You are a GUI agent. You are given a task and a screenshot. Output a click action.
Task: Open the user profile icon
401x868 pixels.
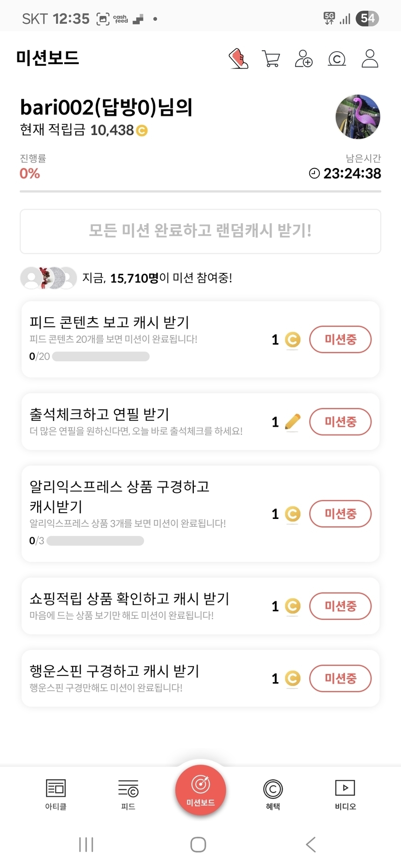(370, 58)
